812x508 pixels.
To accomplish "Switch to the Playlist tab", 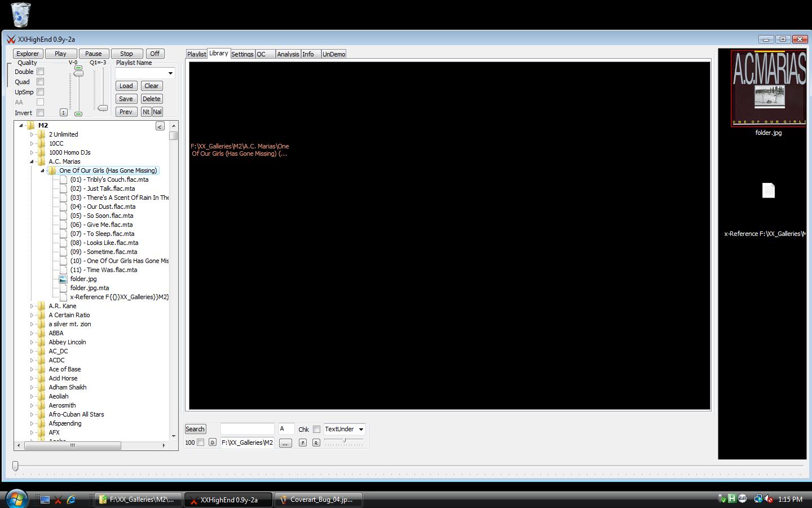I will coord(196,54).
